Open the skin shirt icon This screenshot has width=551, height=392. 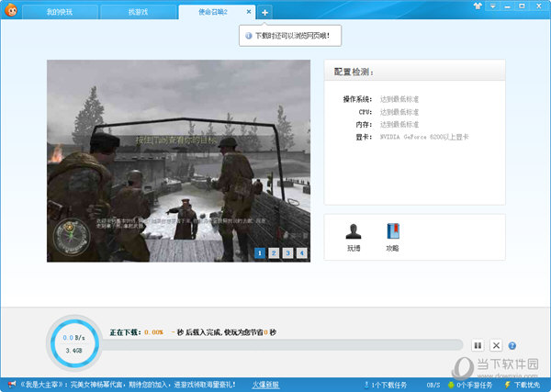(478, 6)
